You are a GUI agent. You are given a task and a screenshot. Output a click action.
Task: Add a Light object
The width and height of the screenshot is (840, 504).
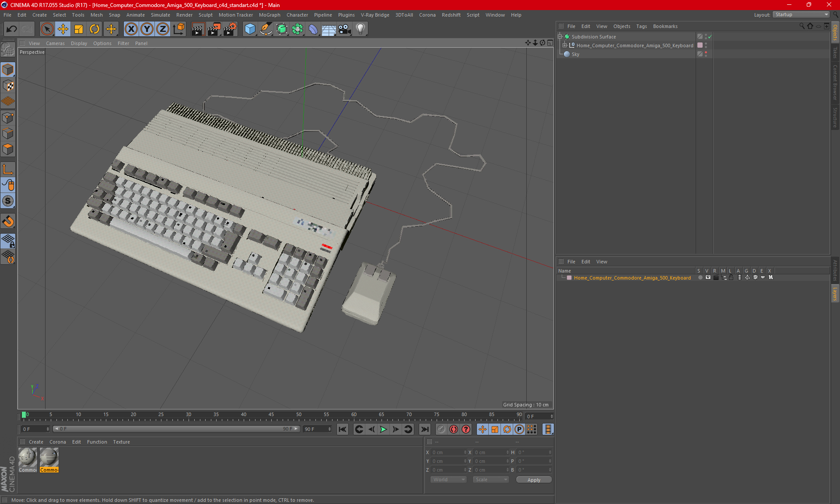(360, 29)
